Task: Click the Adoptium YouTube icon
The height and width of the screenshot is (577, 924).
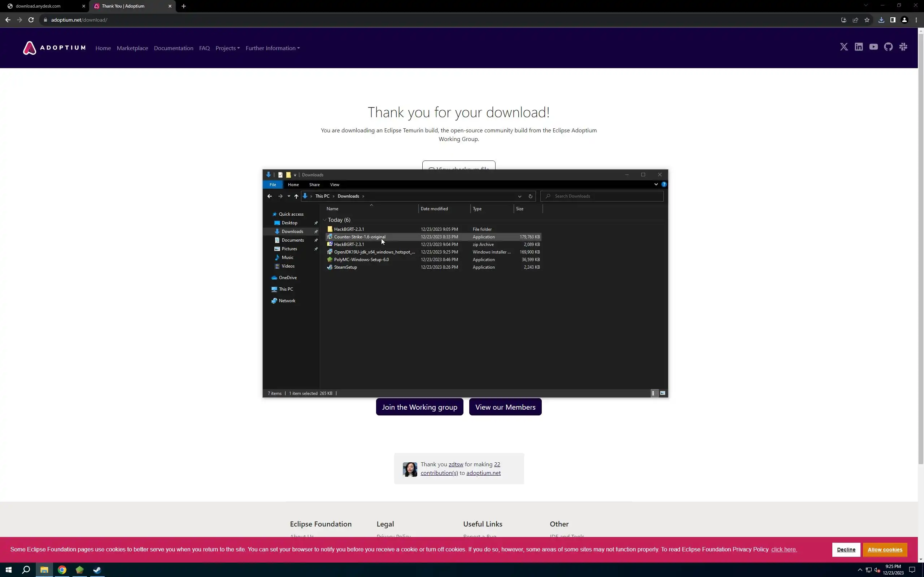Action: click(873, 47)
